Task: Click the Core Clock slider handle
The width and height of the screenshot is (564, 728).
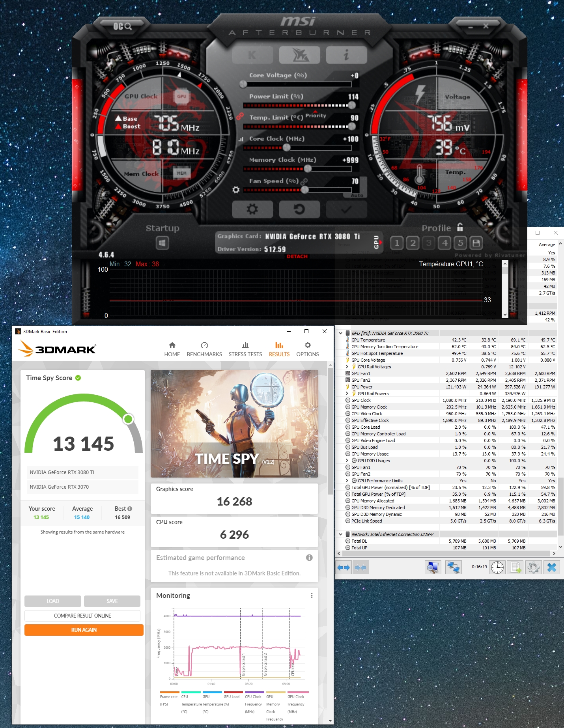Action: pos(287,147)
